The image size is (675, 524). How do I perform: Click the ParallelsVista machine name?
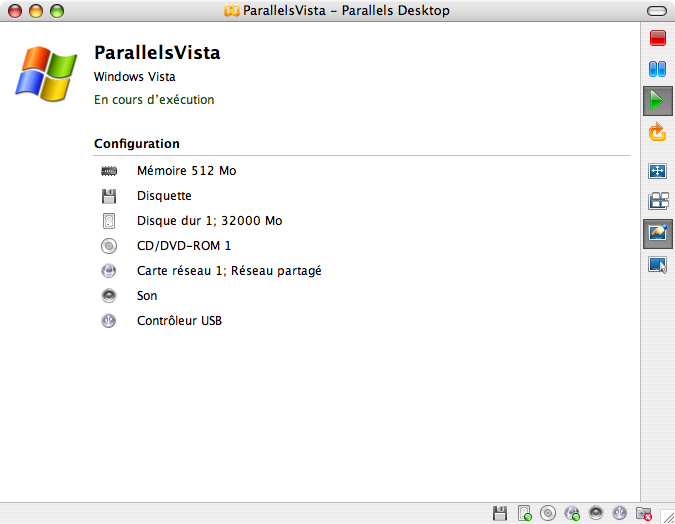click(157, 53)
